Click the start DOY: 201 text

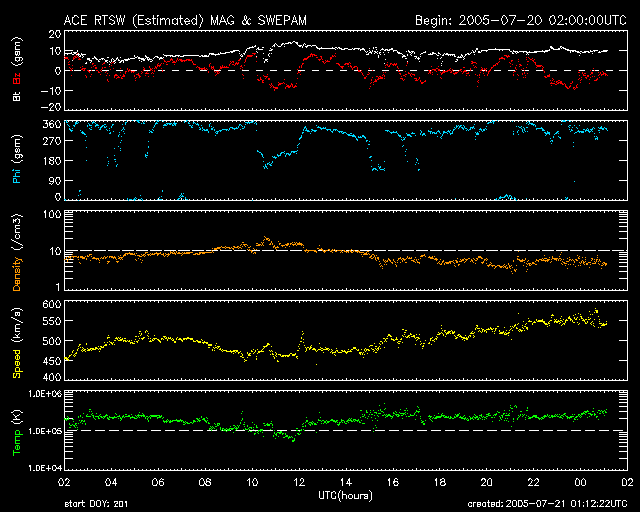click(x=97, y=505)
